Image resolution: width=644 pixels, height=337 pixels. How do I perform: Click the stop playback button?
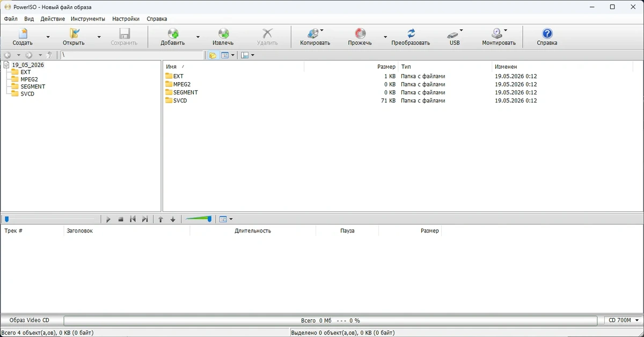click(x=121, y=219)
